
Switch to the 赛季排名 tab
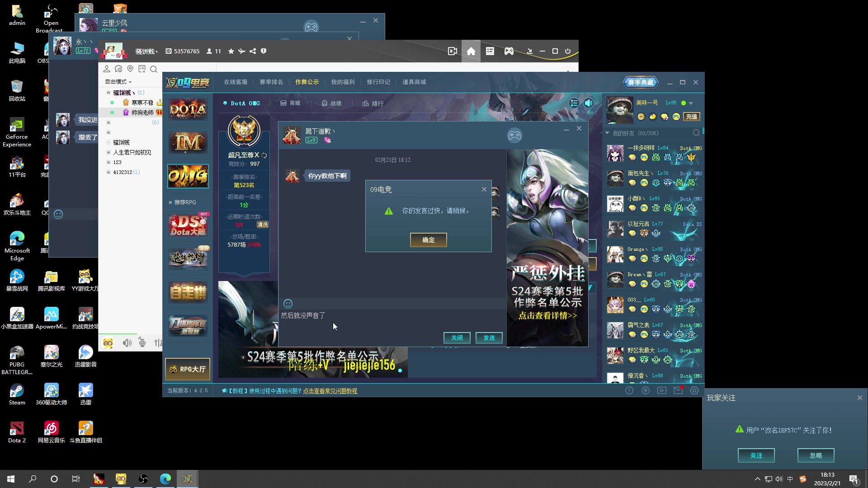click(x=271, y=82)
